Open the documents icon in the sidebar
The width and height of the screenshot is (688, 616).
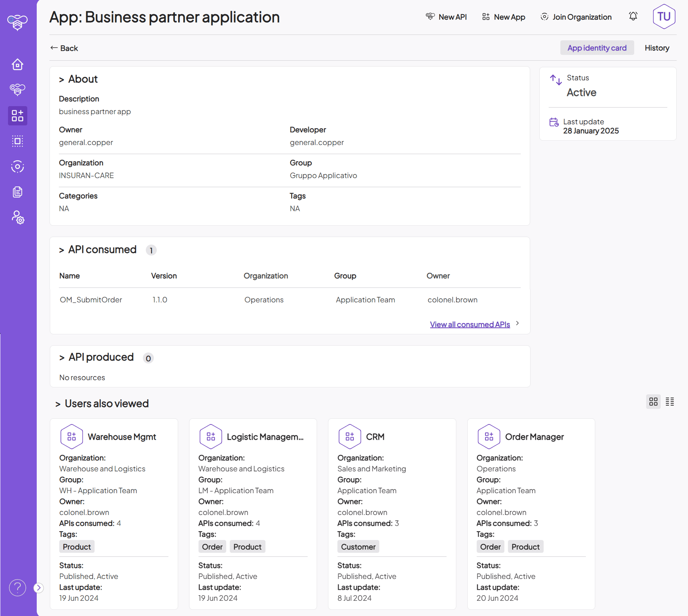17,192
